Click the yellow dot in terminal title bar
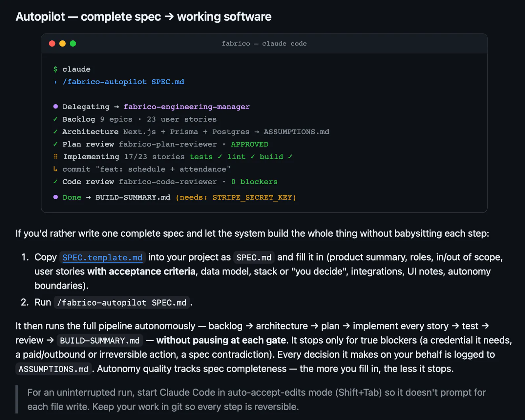This screenshot has height=420, width=525. [62, 44]
